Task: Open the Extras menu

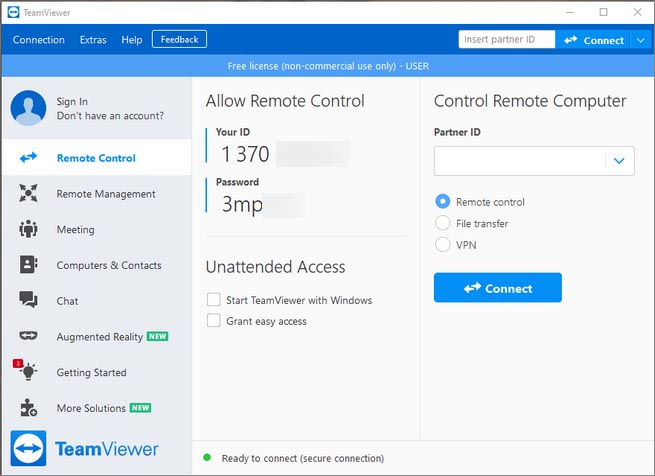Action: pos(93,40)
